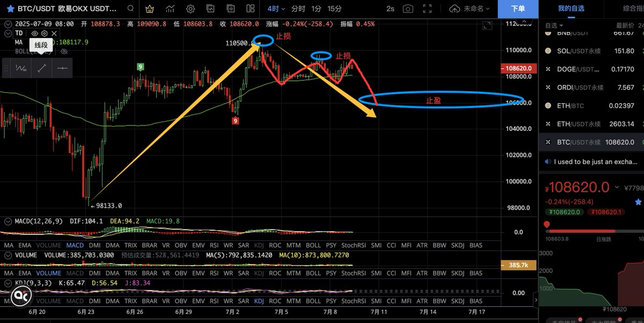Open the multi-chart layout grid icon
Image resolution: width=644 pixels, height=323 pixels.
pyautogui.click(x=250, y=9)
